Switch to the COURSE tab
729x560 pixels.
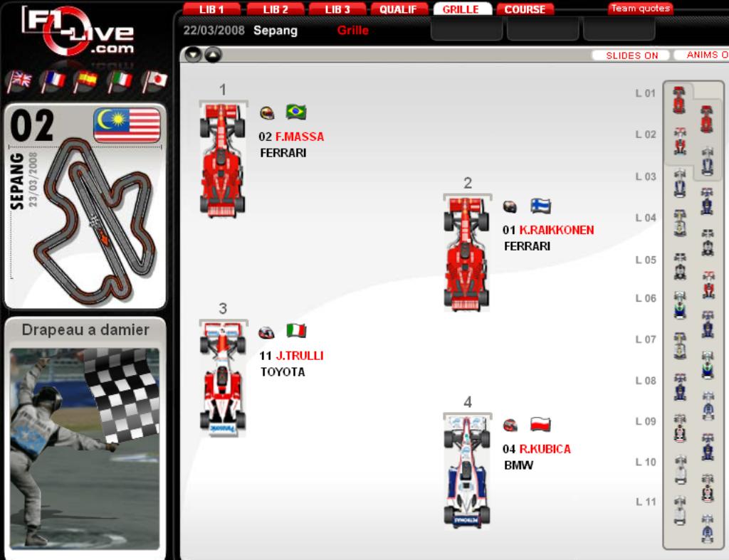[525, 9]
